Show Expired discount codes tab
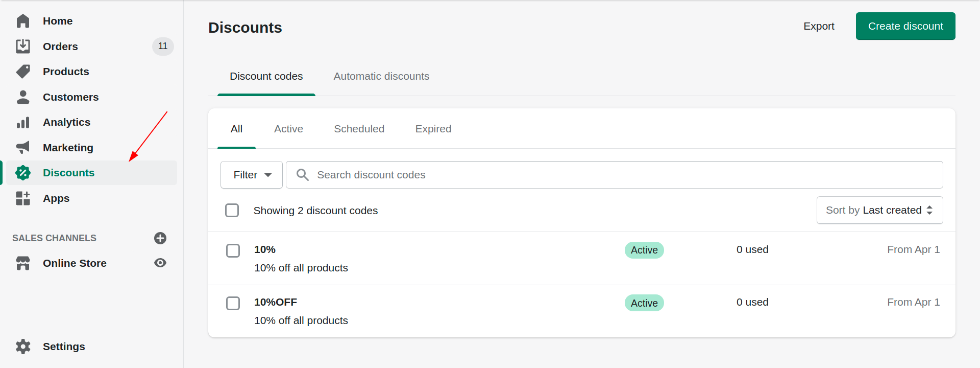The width and height of the screenshot is (980, 368). (x=433, y=129)
